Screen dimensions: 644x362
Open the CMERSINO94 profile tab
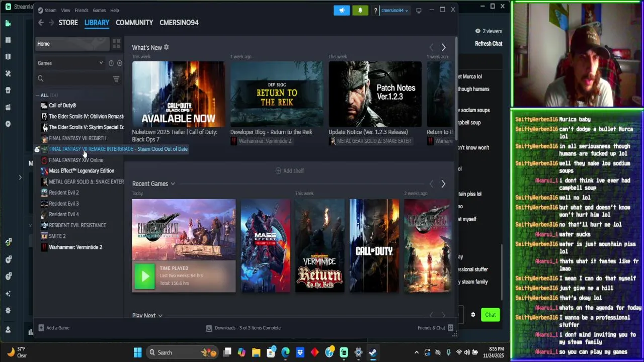(x=179, y=23)
